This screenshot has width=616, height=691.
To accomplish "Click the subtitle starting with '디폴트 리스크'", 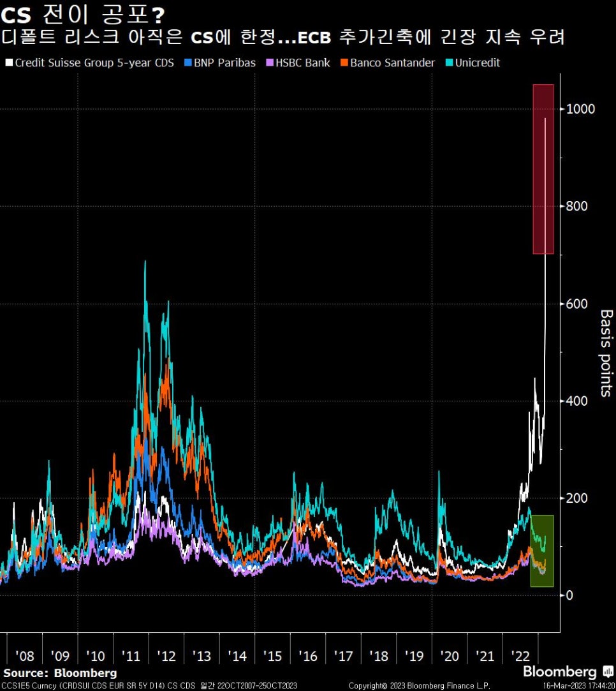I will coord(282,37).
